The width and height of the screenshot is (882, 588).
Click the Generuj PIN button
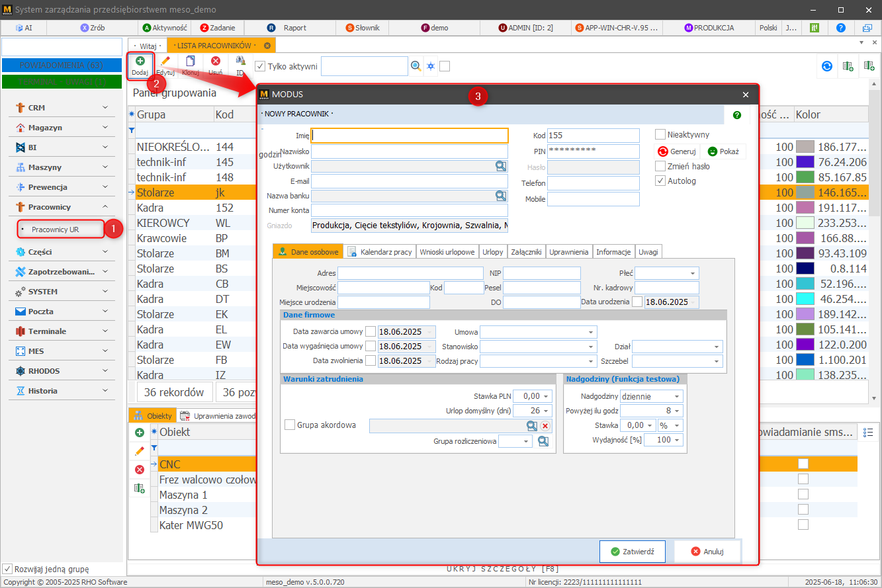(676, 151)
